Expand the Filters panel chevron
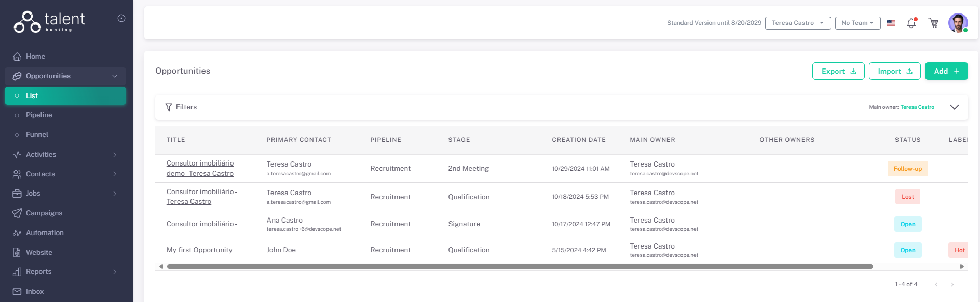This screenshot has height=302, width=980. coord(954,107)
